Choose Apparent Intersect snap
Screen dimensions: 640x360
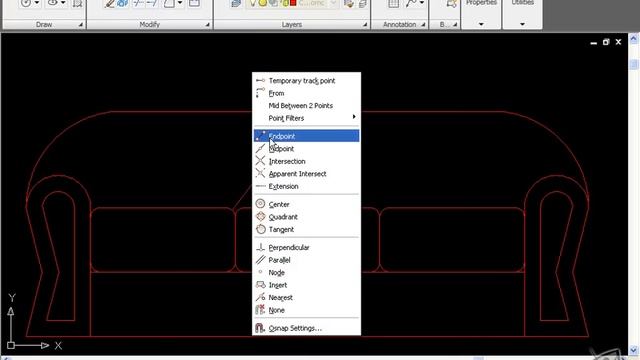click(x=306, y=174)
